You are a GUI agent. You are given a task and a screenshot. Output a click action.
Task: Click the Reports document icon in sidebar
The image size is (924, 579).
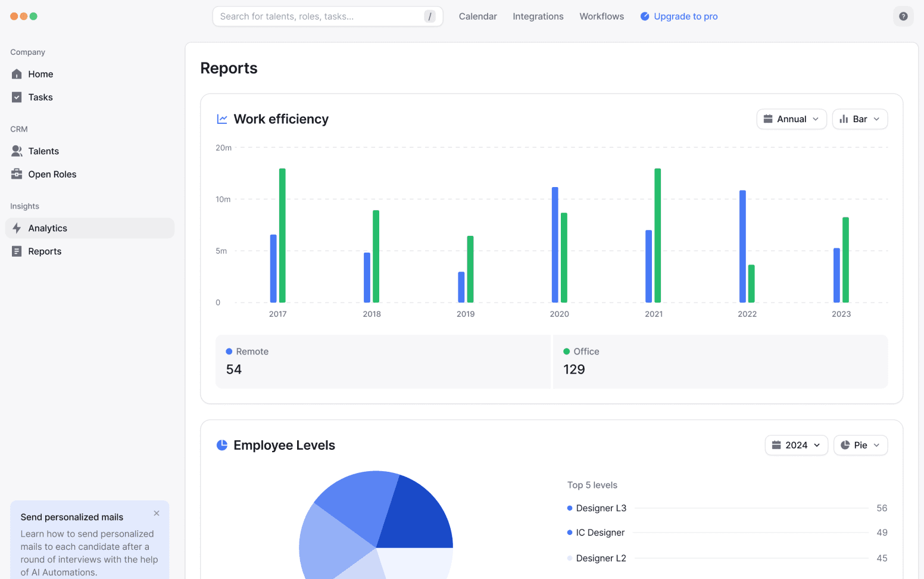tap(17, 251)
